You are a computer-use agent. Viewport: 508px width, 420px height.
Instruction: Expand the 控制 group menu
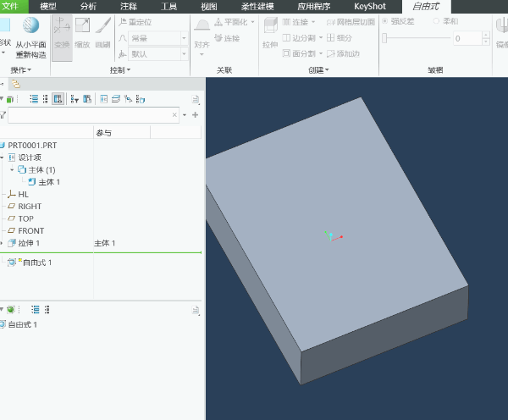120,70
